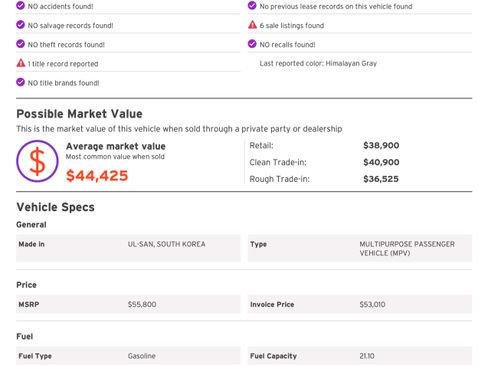Select 'NO recalls found!' text

point(287,45)
